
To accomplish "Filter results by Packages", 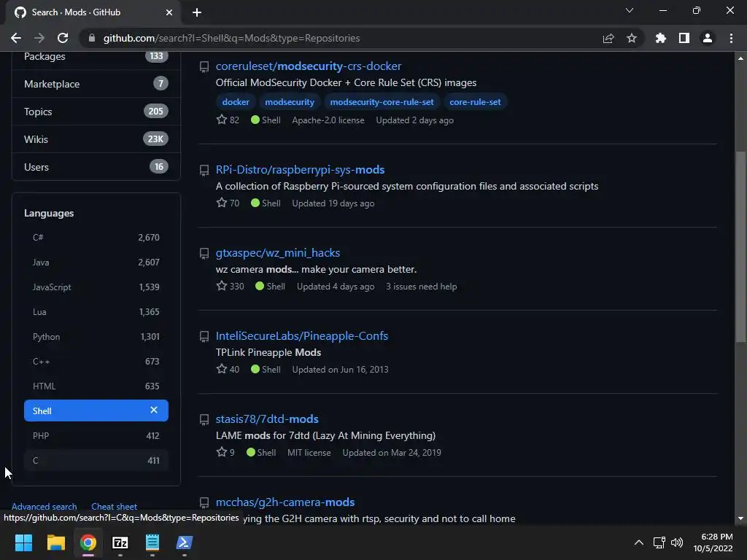I will [96, 56].
